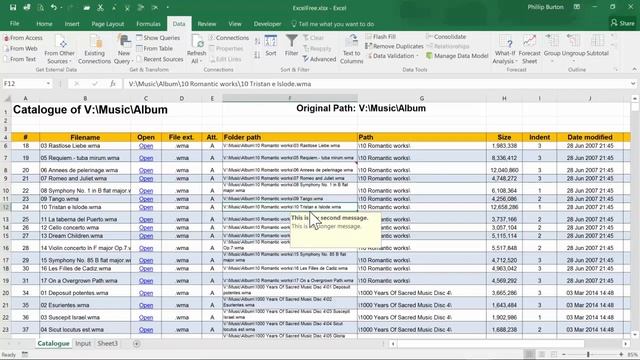Image resolution: width=640 pixels, height=360 pixels.
Task: Click Open link for 03 Rastlose Liebe.wma
Action: point(146,146)
